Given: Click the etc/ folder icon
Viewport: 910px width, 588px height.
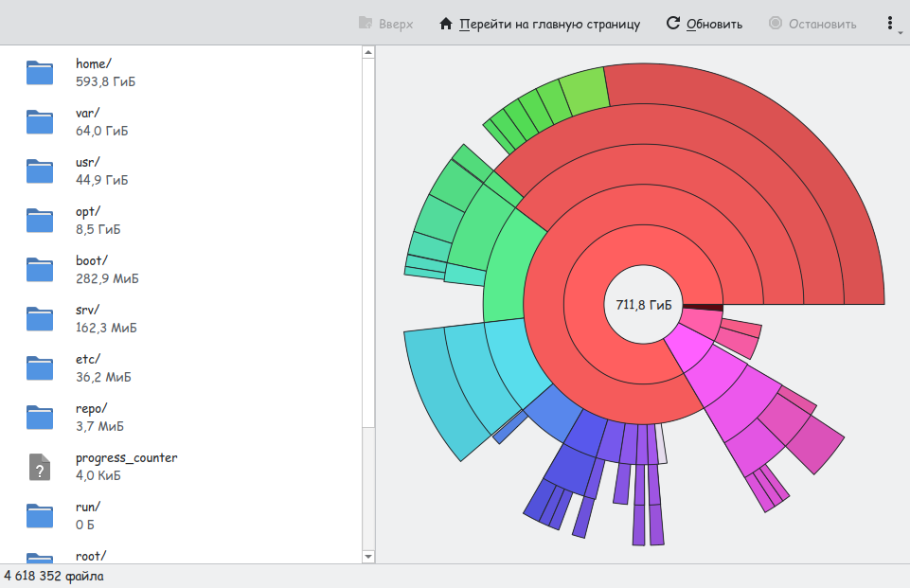Looking at the screenshot, I should click(x=40, y=368).
